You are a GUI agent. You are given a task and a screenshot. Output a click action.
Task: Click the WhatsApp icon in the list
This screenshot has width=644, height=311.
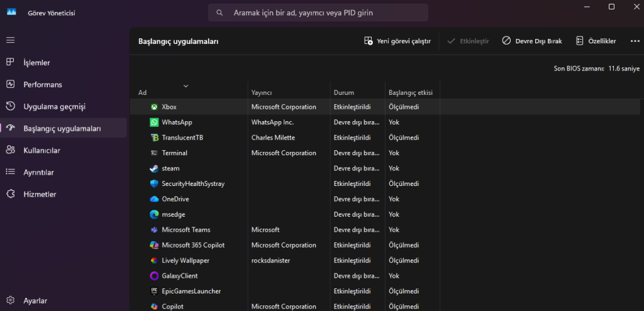(x=154, y=123)
